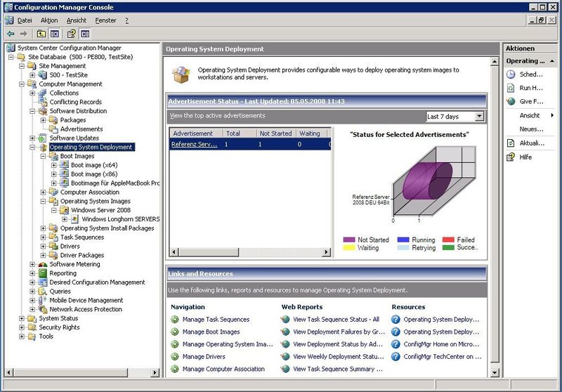Toggle the Action pane toolbar icon
The height and width of the screenshot is (392, 562).
(x=85, y=34)
